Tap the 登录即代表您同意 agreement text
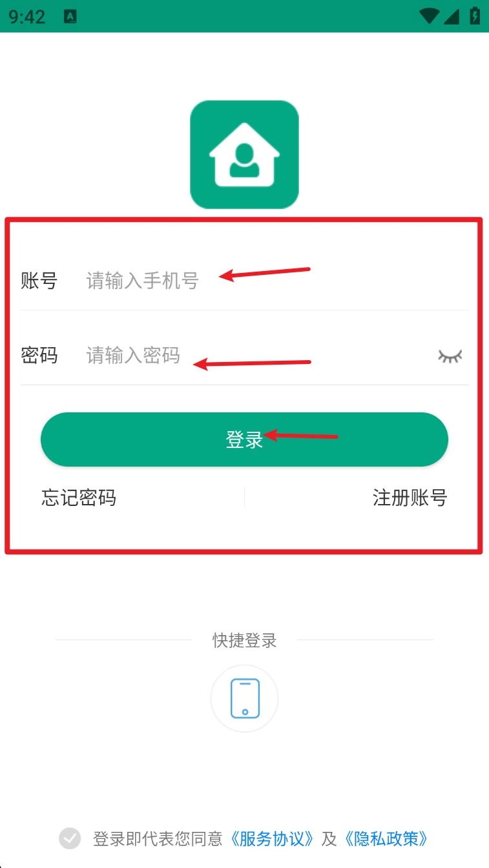This screenshot has width=489, height=868. pyautogui.click(x=158, y=838)
